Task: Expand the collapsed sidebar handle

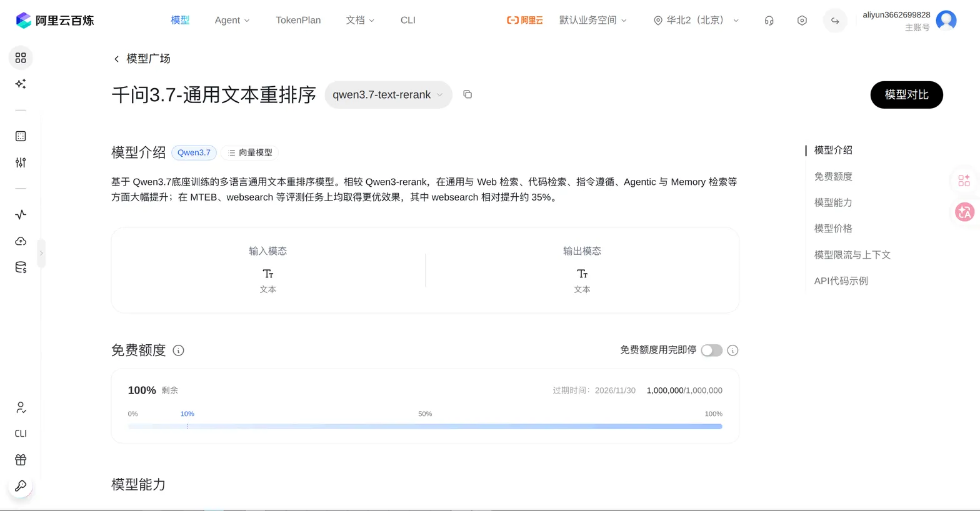Action: [41, 253]
